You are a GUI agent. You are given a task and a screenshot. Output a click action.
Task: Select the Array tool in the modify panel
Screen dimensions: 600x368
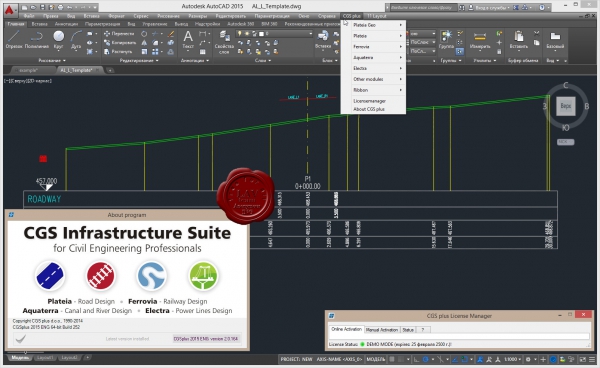(155, 51)
